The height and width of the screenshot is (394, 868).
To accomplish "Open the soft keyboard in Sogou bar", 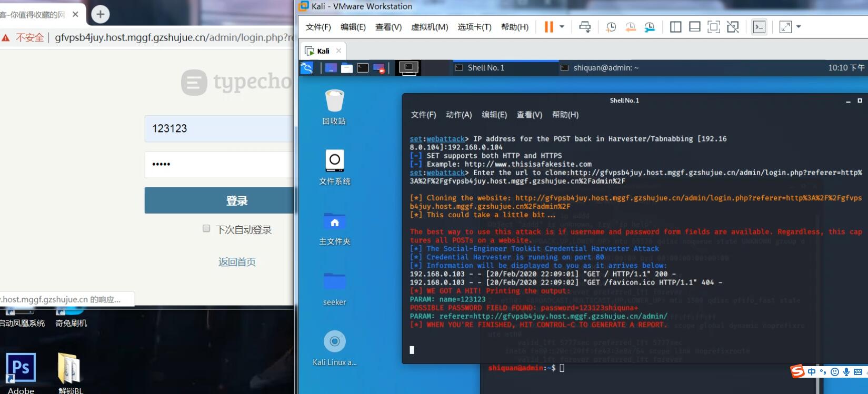I will [858, 372].
